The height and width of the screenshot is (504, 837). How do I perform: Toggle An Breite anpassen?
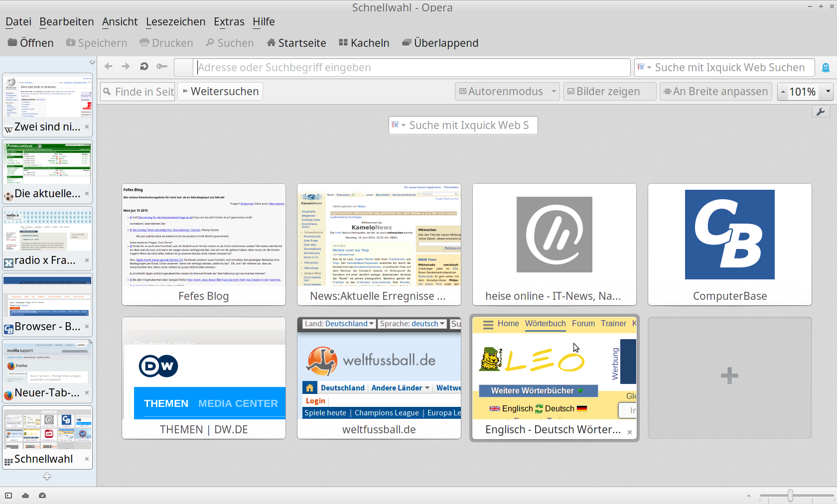pyautogui.click(x=716, y=91)
